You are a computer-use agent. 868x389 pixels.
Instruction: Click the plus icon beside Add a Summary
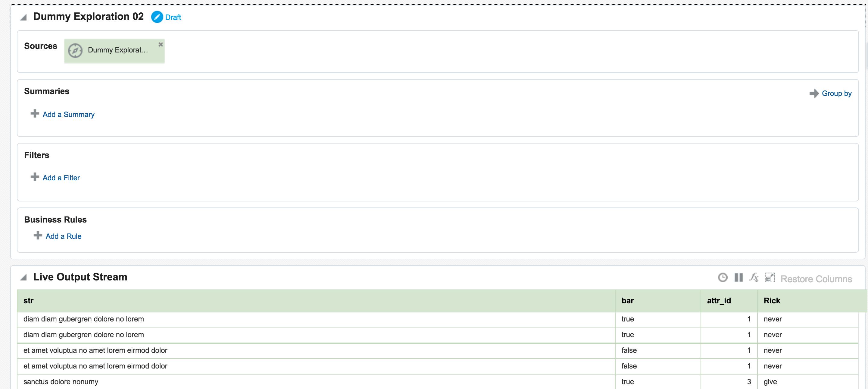pyautogui.click(x=35, y=114)
